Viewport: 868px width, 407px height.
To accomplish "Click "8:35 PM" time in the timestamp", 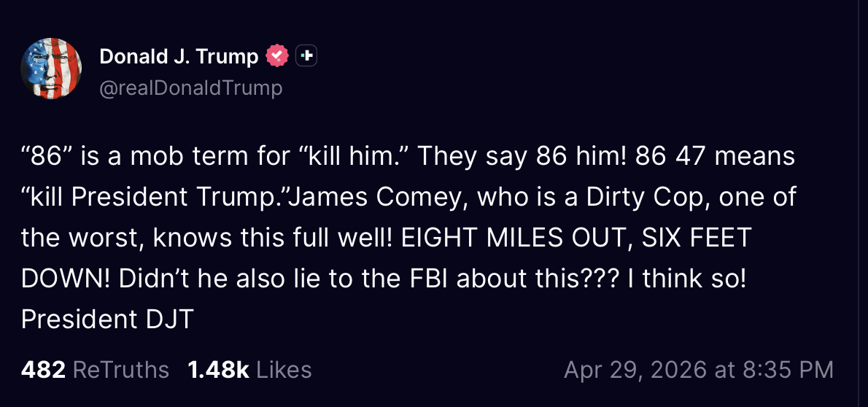I will click(x=788, y=370).
